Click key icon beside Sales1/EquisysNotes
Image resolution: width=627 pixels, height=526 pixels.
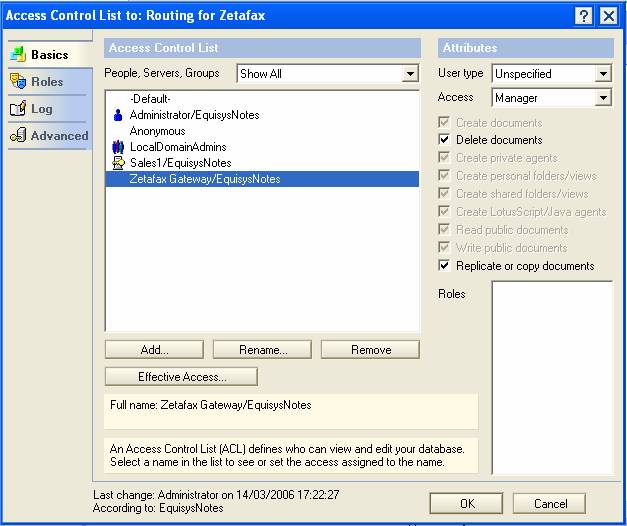click(x=118, y=163)
